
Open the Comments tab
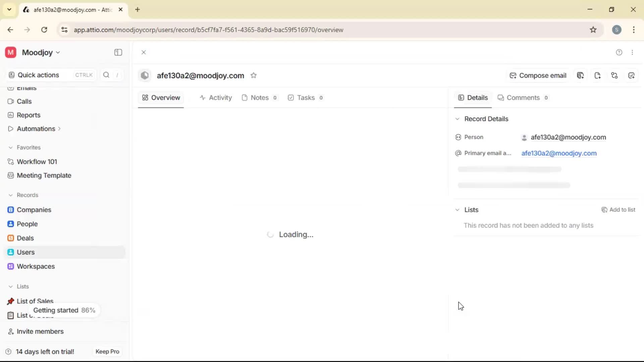(523, 98)
